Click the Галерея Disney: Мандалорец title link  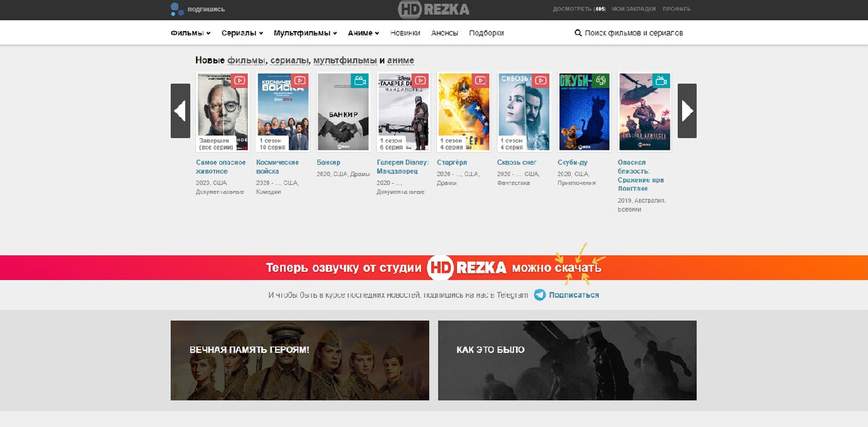[403, 167]
